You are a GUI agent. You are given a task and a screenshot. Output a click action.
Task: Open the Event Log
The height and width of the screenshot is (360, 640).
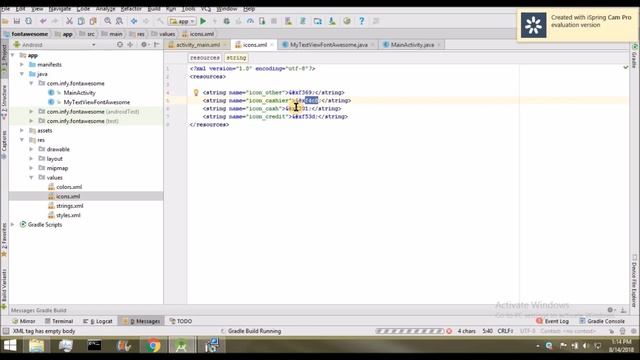click(552, 321)
